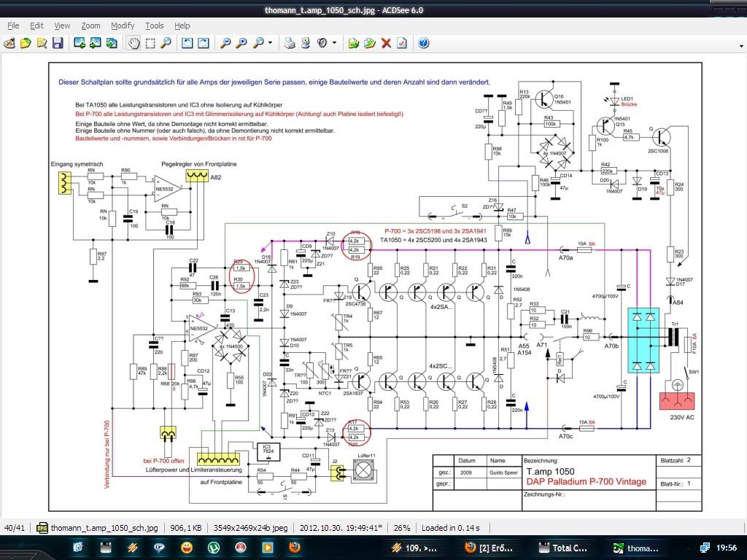Switch to Total Commander taskbar button

[x=562, y=548]
